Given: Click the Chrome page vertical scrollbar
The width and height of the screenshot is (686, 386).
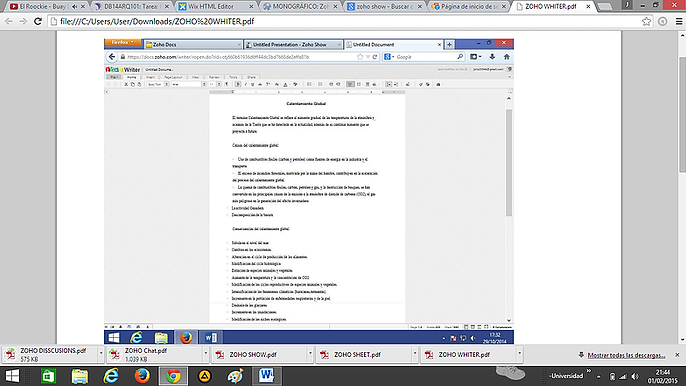Looking at the screenshot, I should click(x=682, y=115).
